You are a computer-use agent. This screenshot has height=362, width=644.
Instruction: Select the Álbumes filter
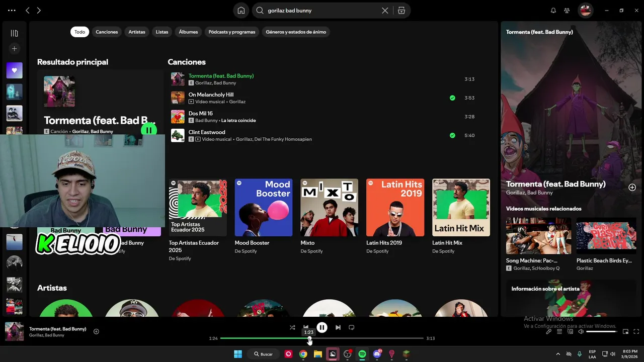click(188, 32)
